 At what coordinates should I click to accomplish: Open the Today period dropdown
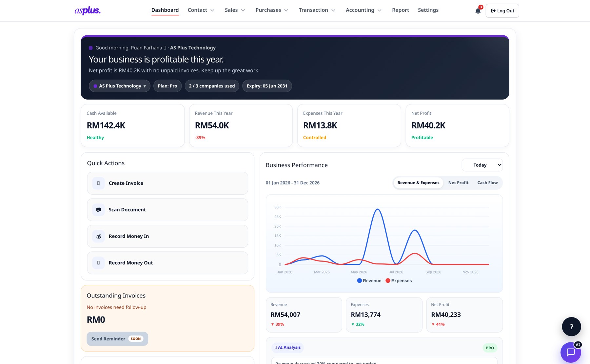click(482, 165)
